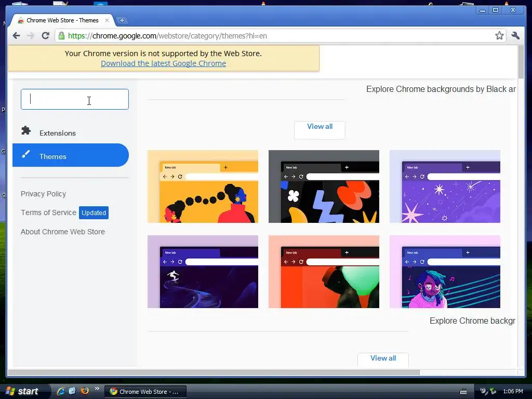Click the puzzle piece Extensions icon
This screenshot has height=399, width=532.
26,130
